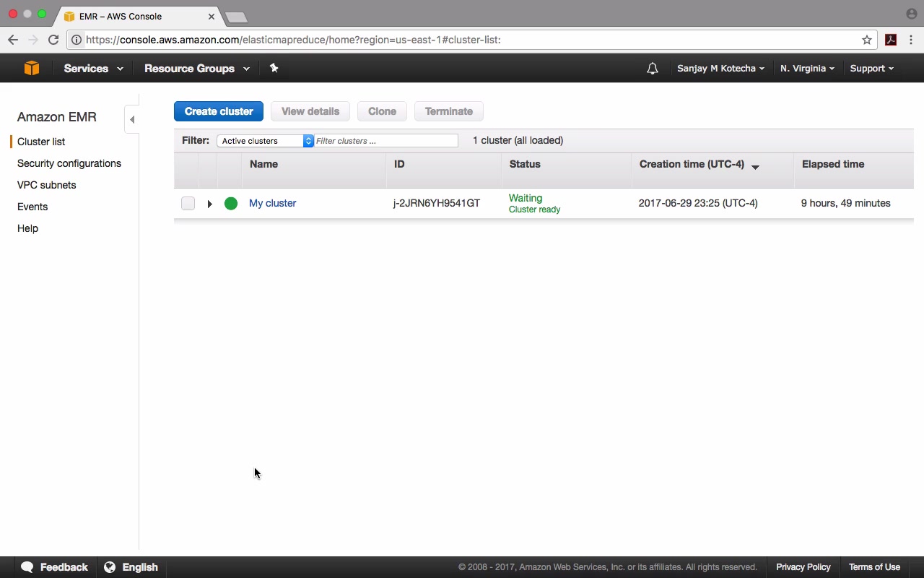
Task: Click the pin shortcuts icon in navbar
Action: coord(274,68)
